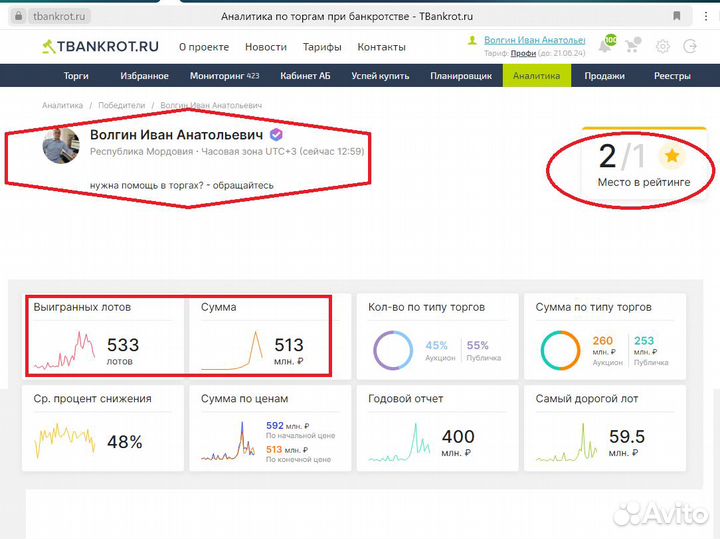Open Волгин Иван Анатольевич account link

534,40
